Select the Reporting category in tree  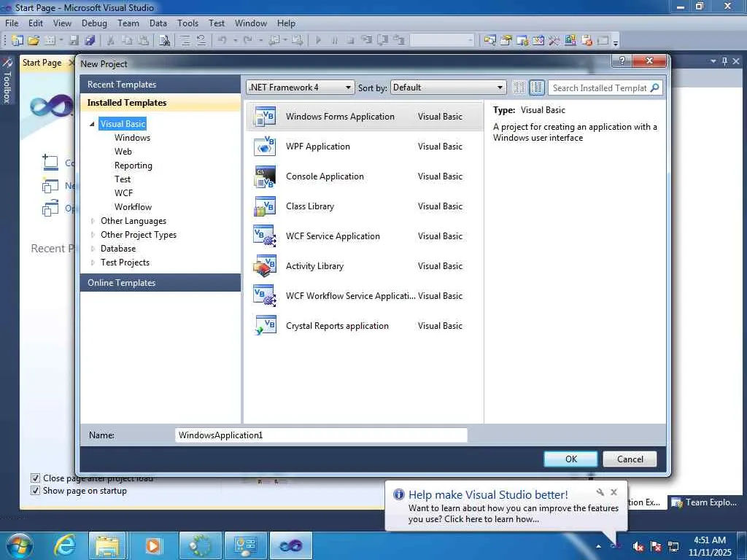[133, 166]
